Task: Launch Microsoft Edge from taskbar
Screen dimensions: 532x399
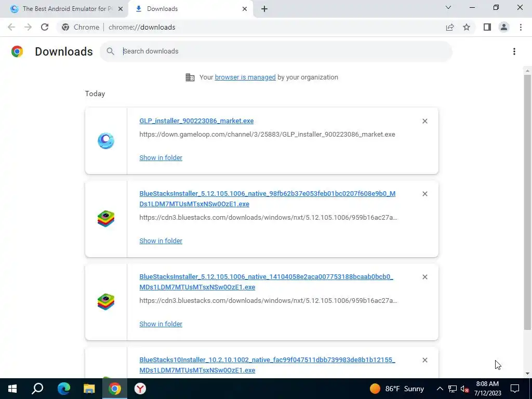Action: 64,389
